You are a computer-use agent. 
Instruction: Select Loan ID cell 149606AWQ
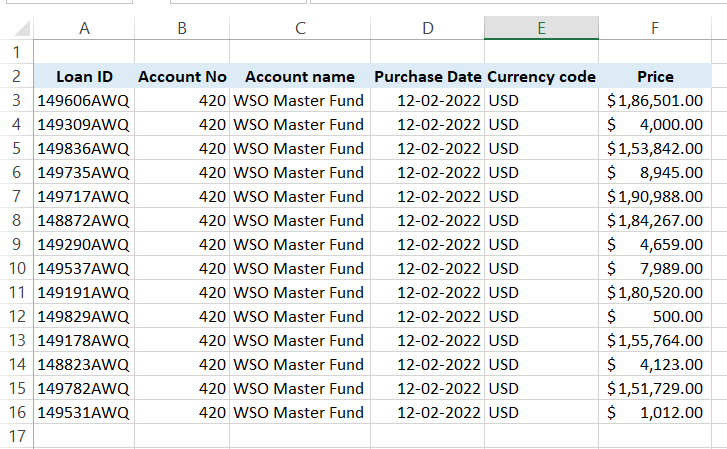click(x=84, y=100)
